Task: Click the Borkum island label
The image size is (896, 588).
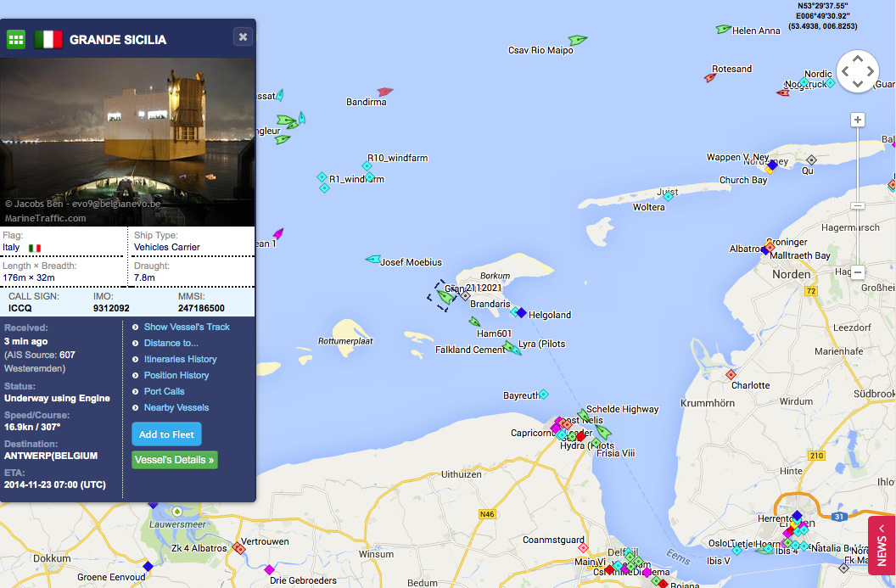Action: [x=495, y=276]
